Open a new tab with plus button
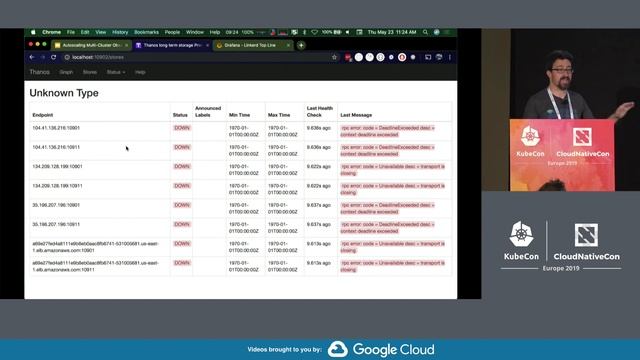This screenshot has height=360, width=640. (301, 45)
